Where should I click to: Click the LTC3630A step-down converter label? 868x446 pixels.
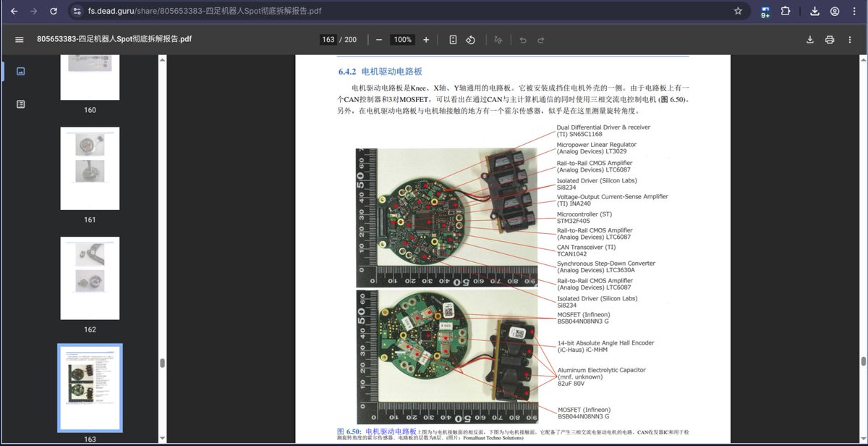tap(605, 266)
